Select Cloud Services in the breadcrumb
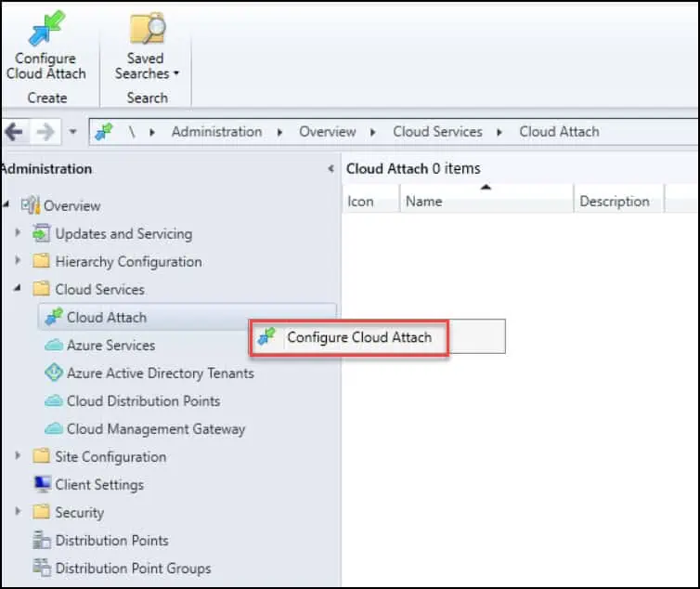Viewport: 700px width, 589px height. click(x=437, y=132)
